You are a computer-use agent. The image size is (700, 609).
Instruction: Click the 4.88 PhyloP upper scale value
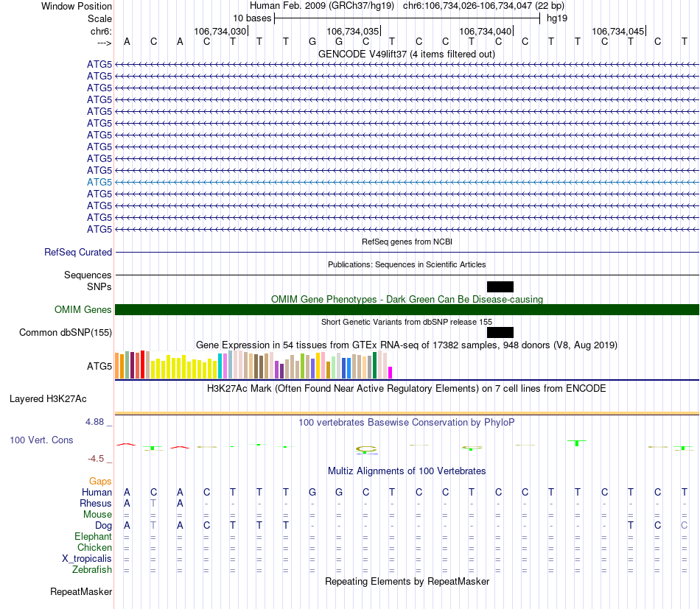click(94, 422)
